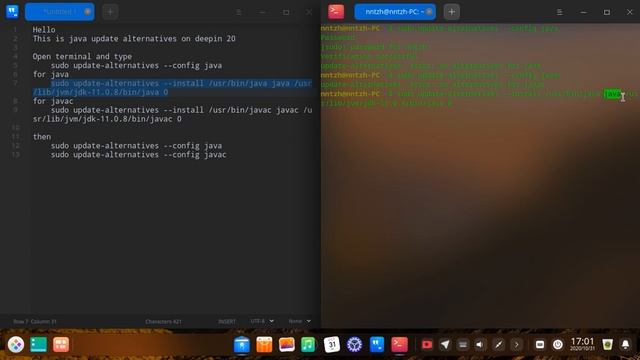Open the dock launcher icon
Screen dimensions: 640x360
(x=16, y=344)
